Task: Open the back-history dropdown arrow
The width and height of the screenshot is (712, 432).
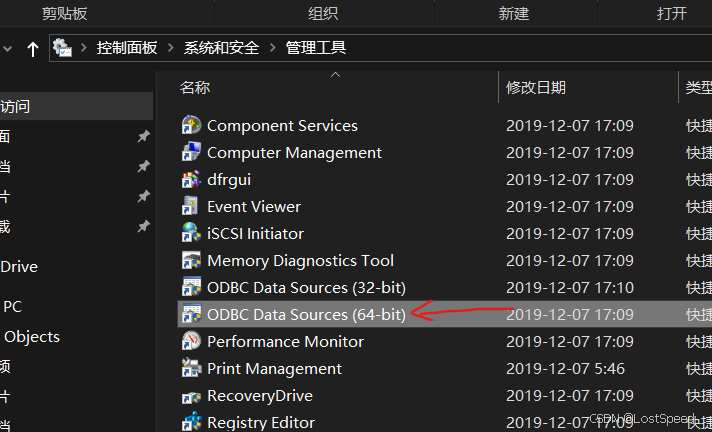Action: [x=7, y=48]
